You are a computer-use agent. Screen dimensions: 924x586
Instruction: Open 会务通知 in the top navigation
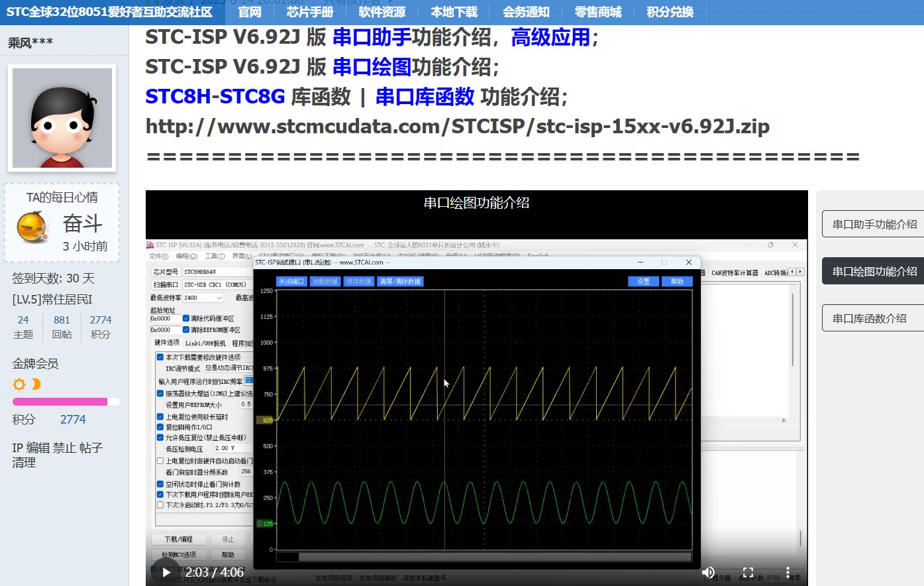pos(526,12)
